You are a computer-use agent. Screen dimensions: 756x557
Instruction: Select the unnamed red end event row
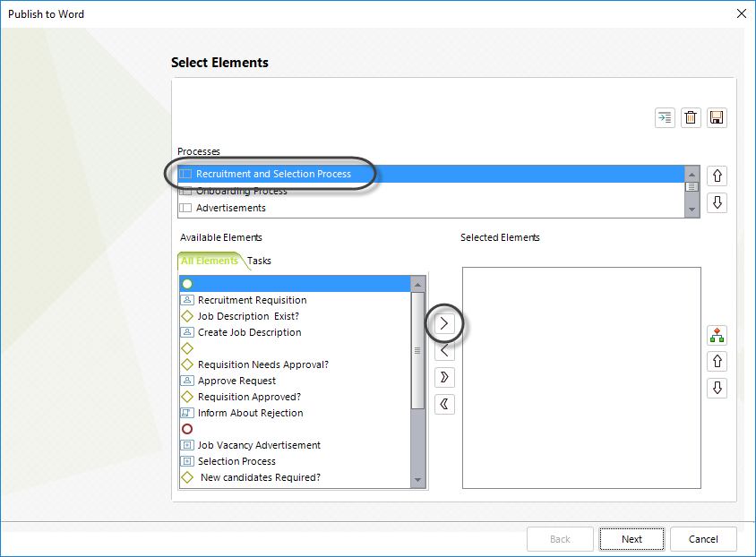tap(295, 429)
